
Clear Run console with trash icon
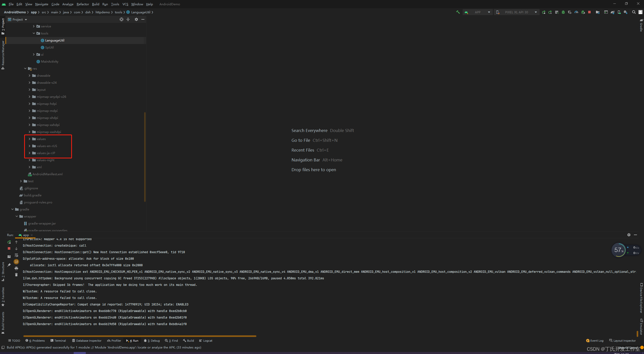point(16,275)
